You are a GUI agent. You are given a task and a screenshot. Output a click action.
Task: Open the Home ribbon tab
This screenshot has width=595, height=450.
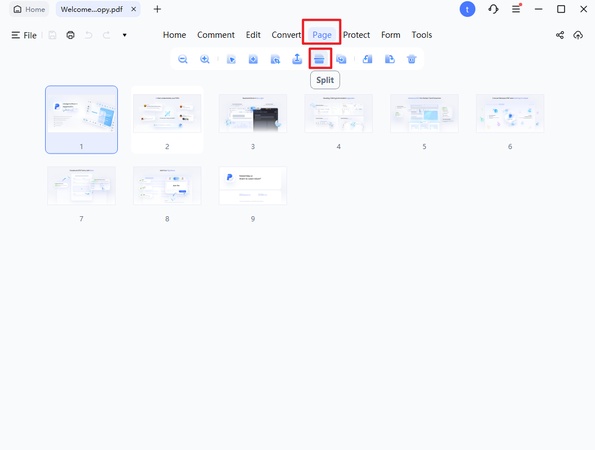click(x=175, y=35)
